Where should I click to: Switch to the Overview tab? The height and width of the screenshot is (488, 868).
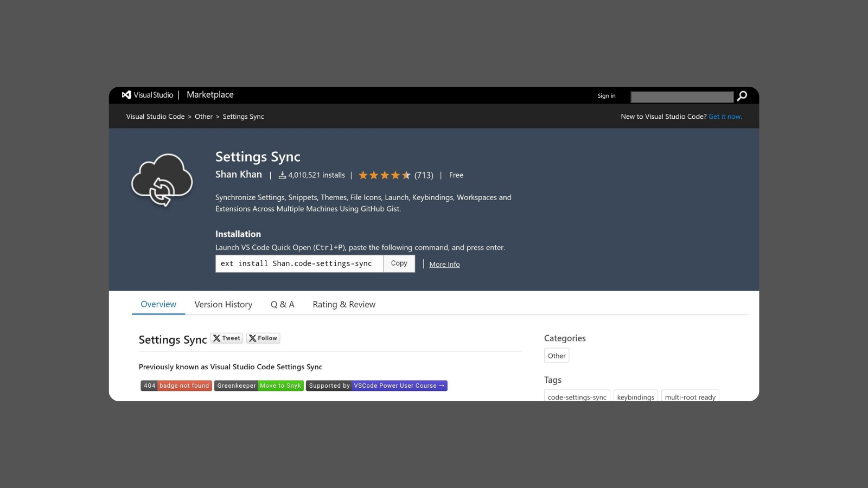[158, 304]
